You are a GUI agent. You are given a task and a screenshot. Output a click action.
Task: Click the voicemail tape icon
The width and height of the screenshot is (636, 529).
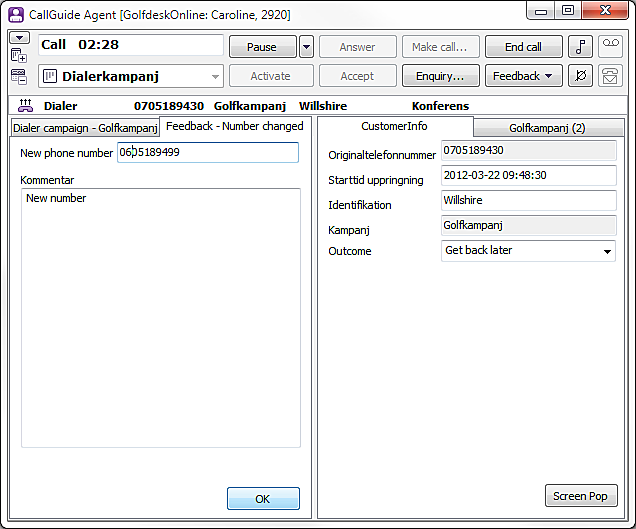tap(609, 47)
